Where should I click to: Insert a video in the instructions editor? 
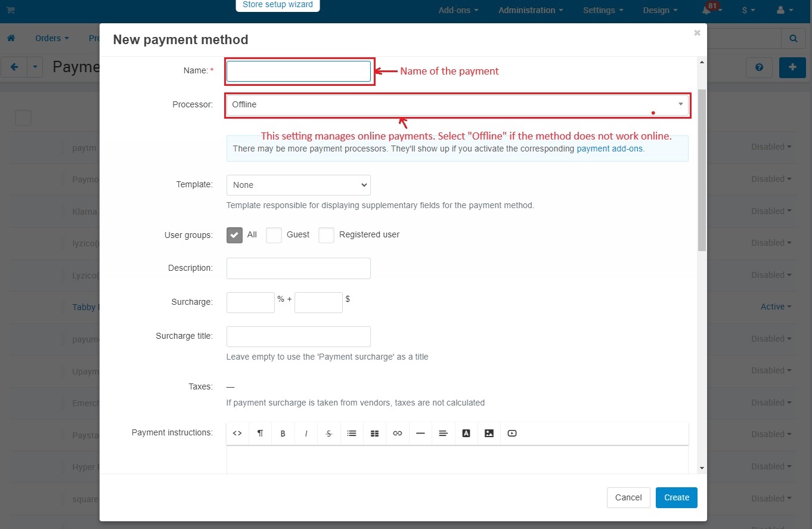click(x=512, y=434)
